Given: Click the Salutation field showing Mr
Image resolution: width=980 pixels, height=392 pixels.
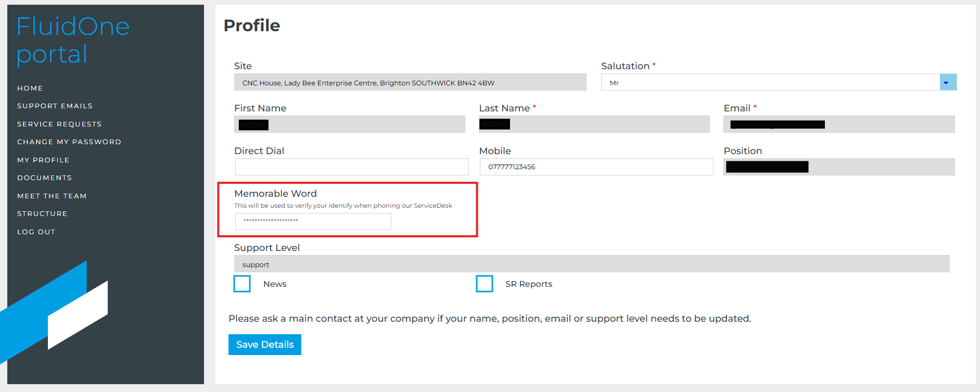Looking at the screenshot, I should coord(770,82).
